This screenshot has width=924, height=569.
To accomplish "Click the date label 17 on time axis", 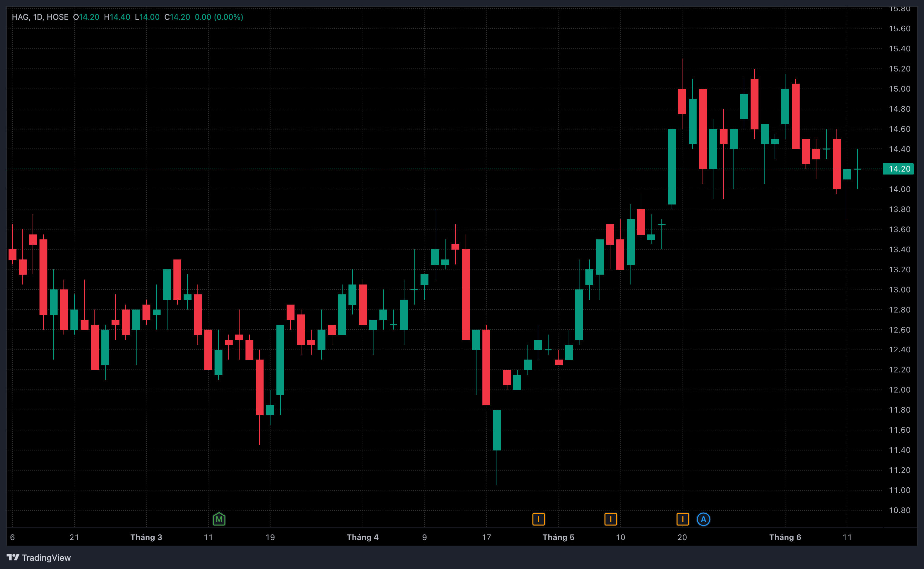I will pos(486,537).
